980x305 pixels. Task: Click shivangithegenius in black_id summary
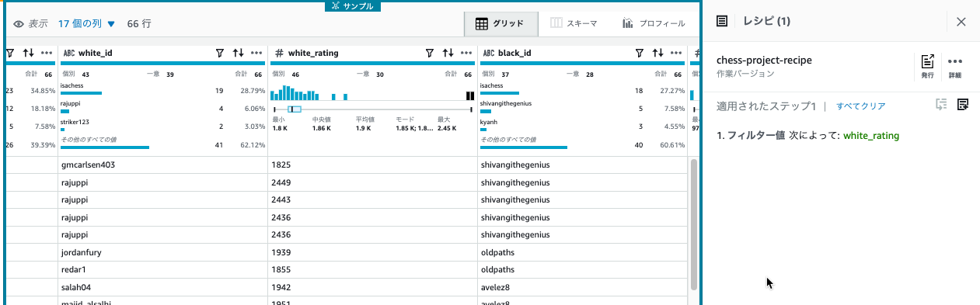506,102
